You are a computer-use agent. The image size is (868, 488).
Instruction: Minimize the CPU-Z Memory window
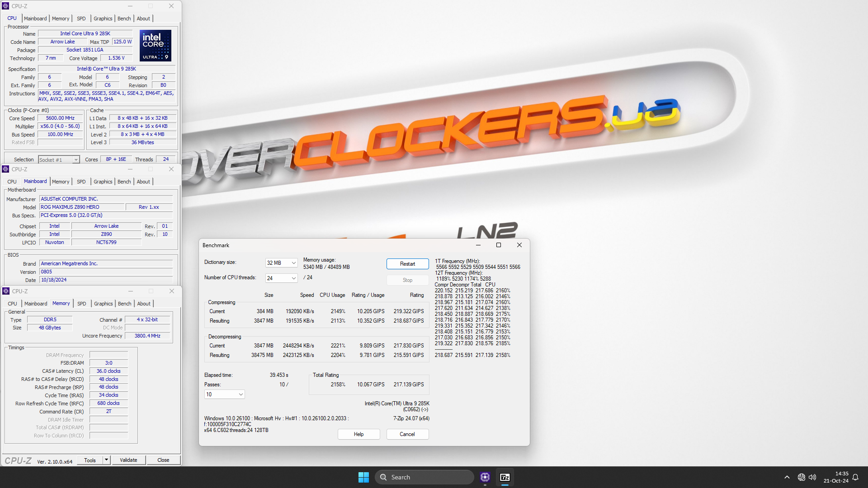click(131, 291)
